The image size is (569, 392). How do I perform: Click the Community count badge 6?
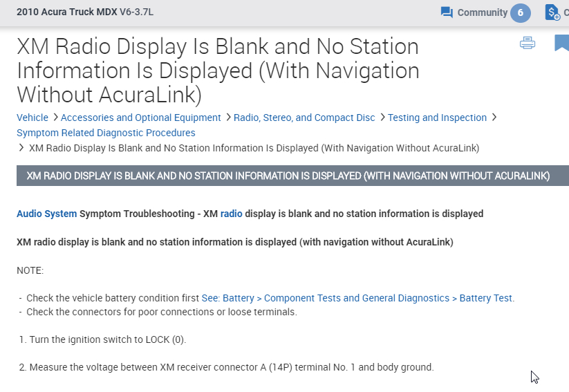[521, 12]
